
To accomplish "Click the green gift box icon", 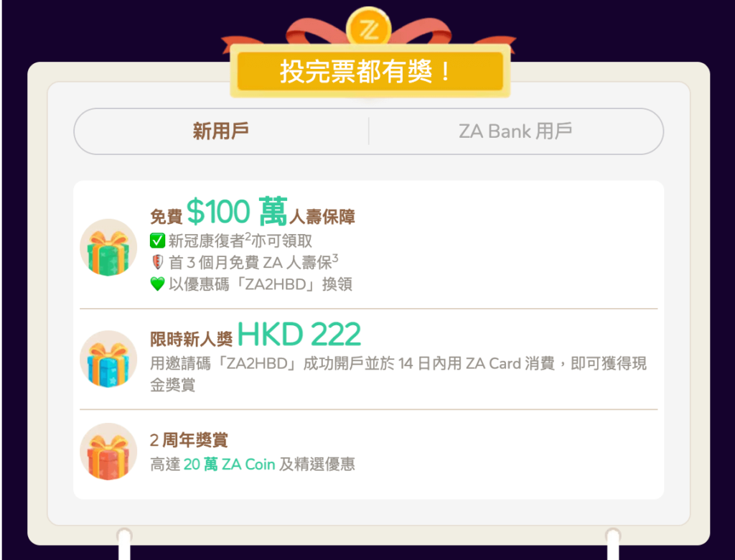I will point(108,248).
